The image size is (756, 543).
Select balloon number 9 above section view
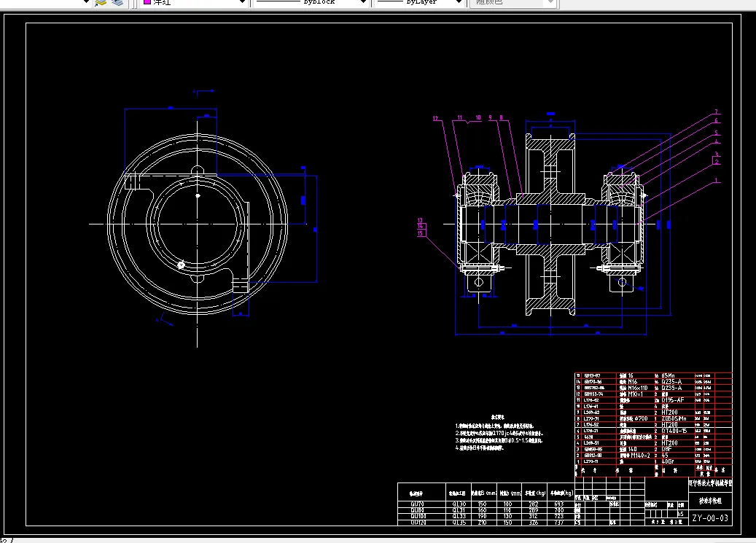coord(491,117)
